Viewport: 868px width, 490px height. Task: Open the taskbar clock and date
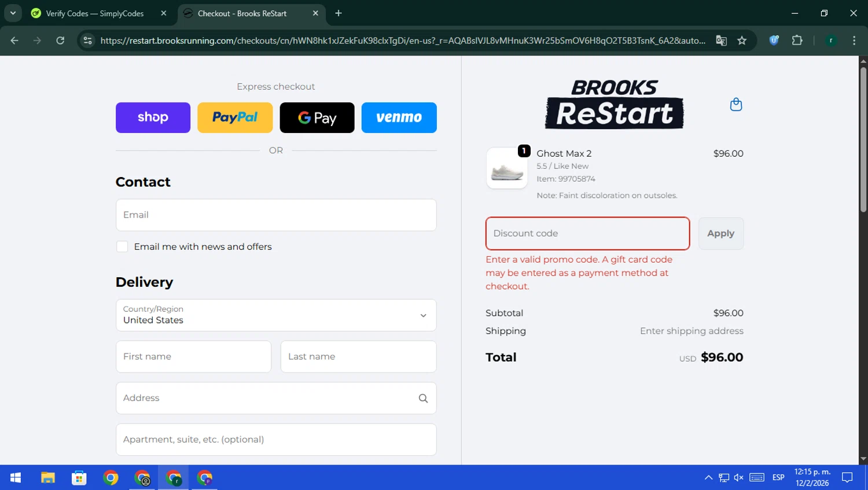pos(812,478)
